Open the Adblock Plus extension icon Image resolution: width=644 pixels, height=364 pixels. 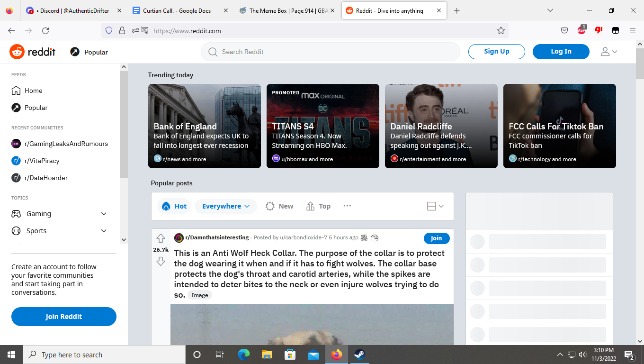click(x=581, y=30)
